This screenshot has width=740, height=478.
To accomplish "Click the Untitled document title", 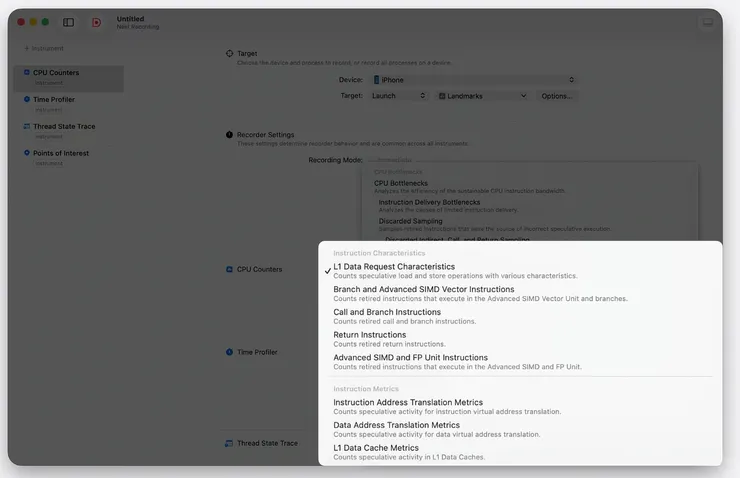I will coord(130,19).
